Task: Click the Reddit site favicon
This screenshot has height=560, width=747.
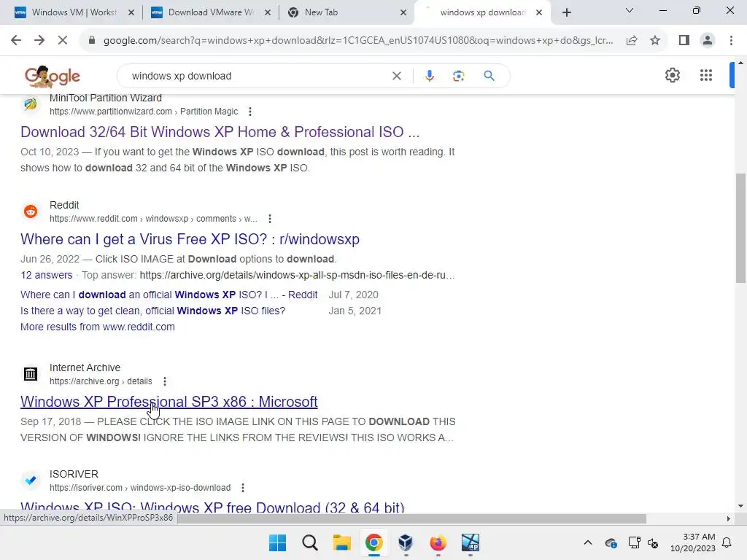Action: [31, 211]
